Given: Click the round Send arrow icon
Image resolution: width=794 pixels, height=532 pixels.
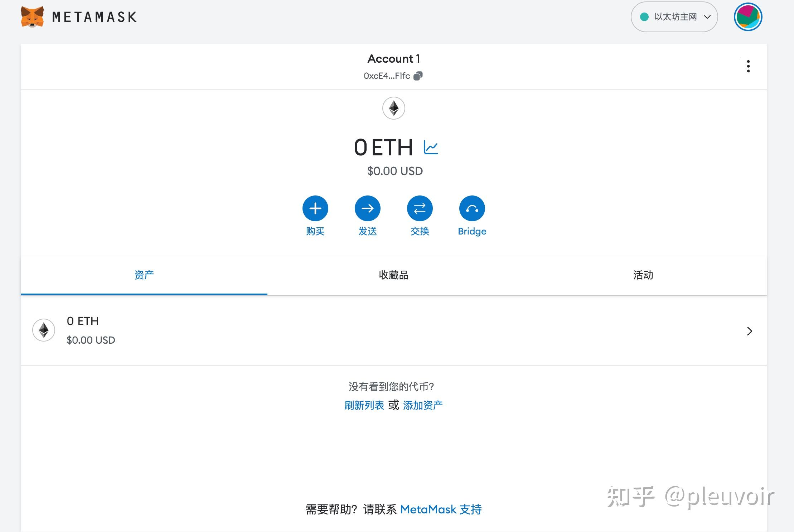Looking at the screenshot, I should (x=368, y=208).
